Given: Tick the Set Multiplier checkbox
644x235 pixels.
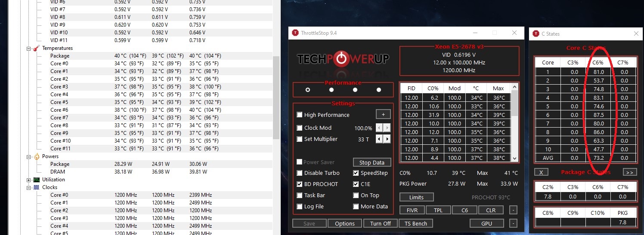Looking at the screenshot, I should coord(300,139).
